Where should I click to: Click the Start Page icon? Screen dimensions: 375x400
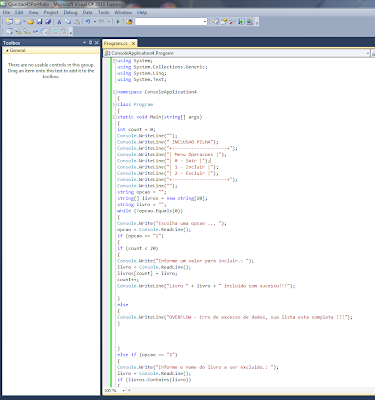(241, 22)
